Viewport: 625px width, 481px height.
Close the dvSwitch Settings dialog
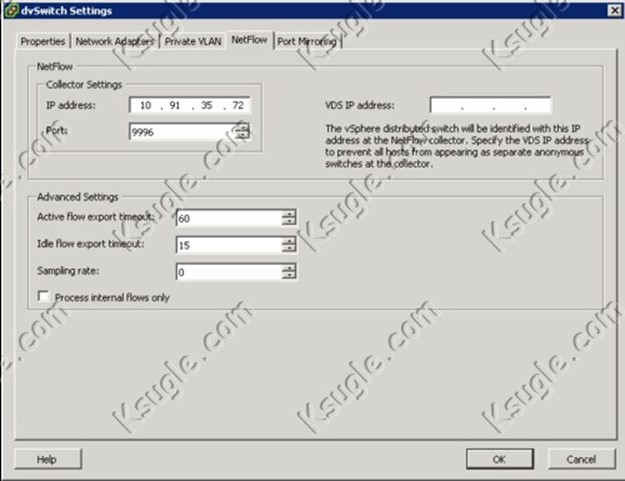[614, 10]
